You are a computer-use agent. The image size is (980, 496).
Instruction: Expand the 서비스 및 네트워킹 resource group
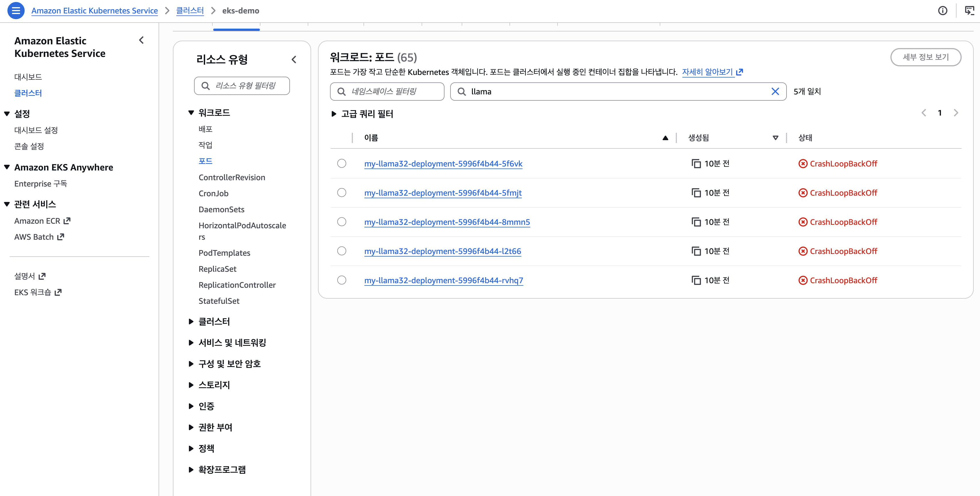point(191,343)
